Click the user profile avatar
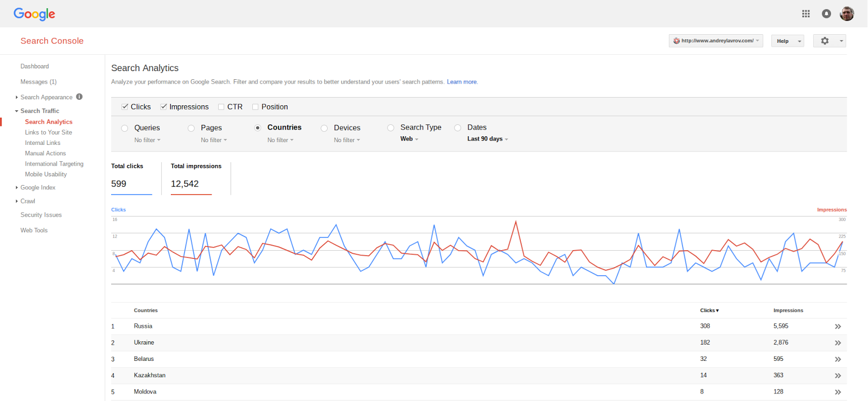The width and height of the screenshot is (868, 401). [847, 14]
